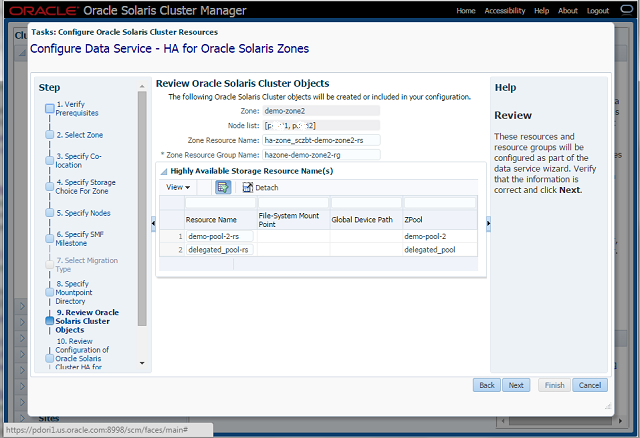Click the Global Device Path filter field
This screenshot has height=438, width=640.
[x=367, y=202]
